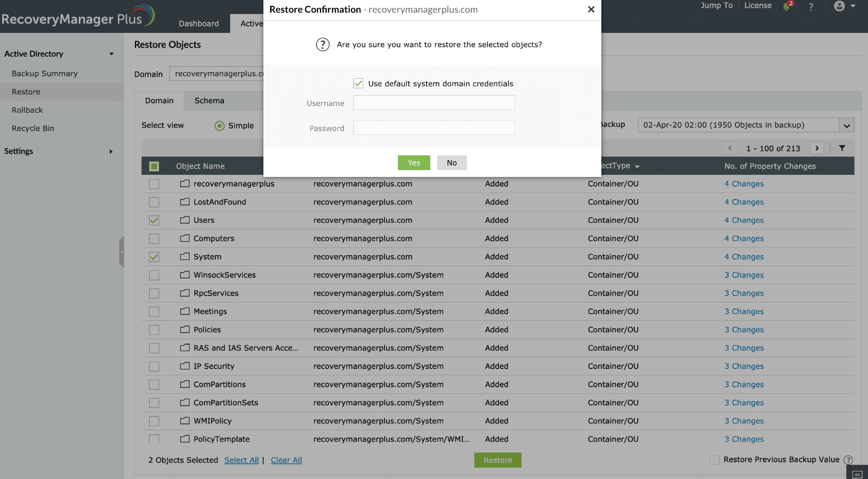Click the folder icon for Computers
Screen dimensions: 868x479
click(185, 238)
